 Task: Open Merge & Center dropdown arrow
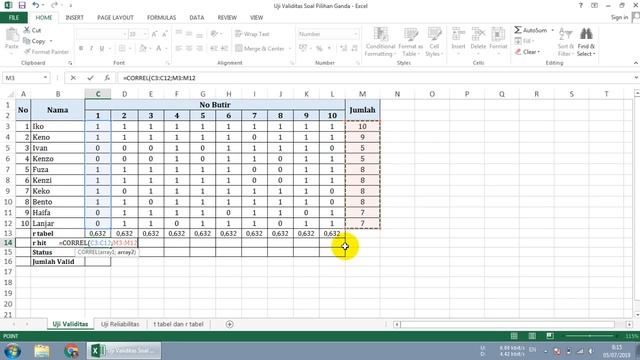(x=290, y=49)
